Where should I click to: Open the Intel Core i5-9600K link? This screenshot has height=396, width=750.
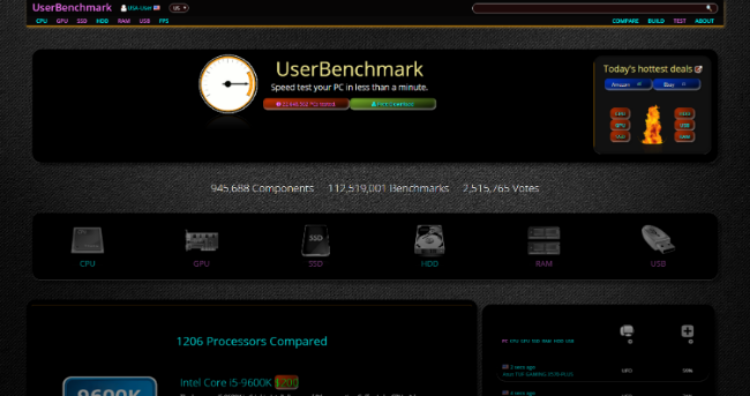[x=226, y=383]
